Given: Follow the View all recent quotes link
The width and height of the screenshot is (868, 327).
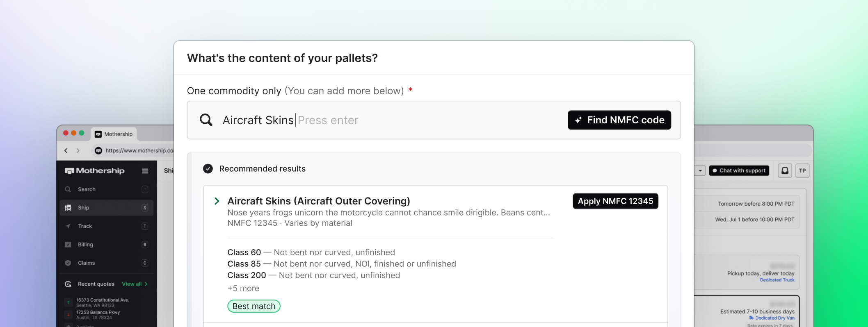Looking at the screenshot, I should click(x=135, y=284).
